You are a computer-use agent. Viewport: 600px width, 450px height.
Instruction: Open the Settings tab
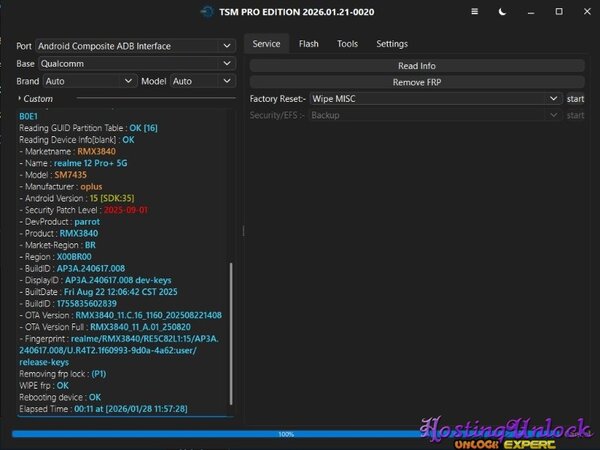click(x=391, y=44)
